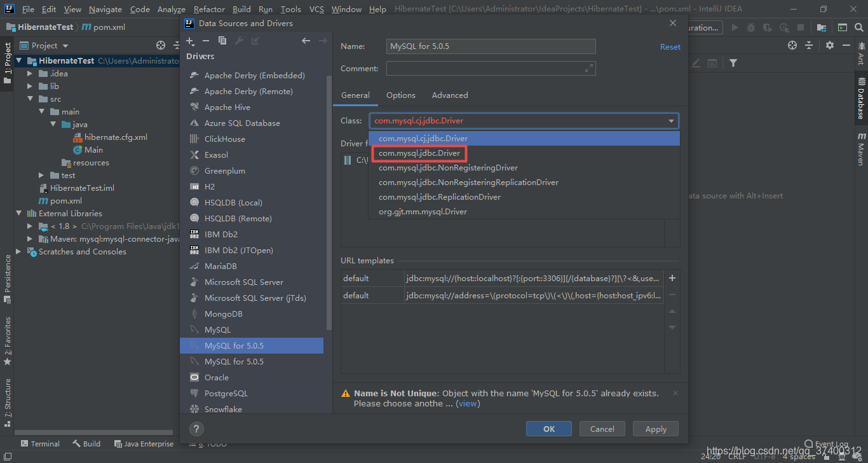The image size is (868, 463).
Task: Click the run with coverage icon
Action: pos(768,27)
